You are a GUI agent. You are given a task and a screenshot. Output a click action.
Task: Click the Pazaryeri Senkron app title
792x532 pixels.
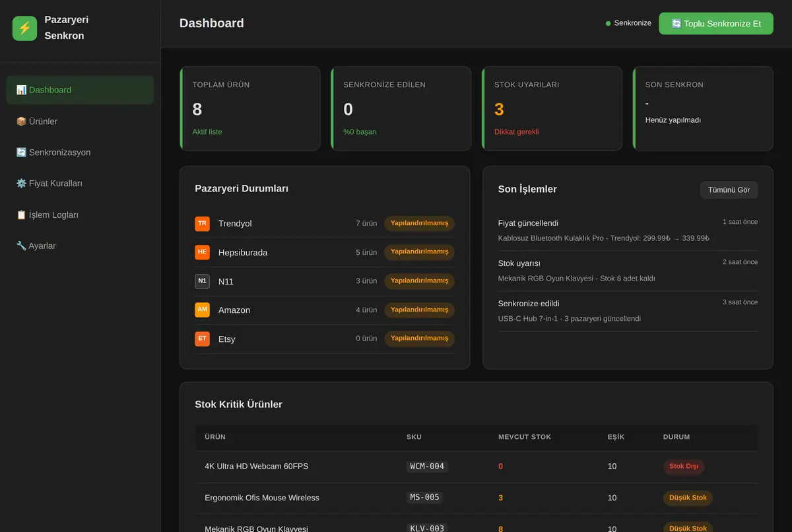[x=67, y=28]
